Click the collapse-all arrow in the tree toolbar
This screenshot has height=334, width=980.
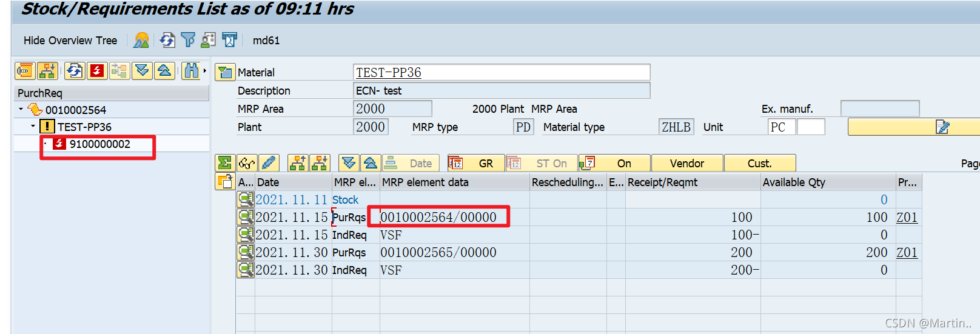[x=164, y=71]
